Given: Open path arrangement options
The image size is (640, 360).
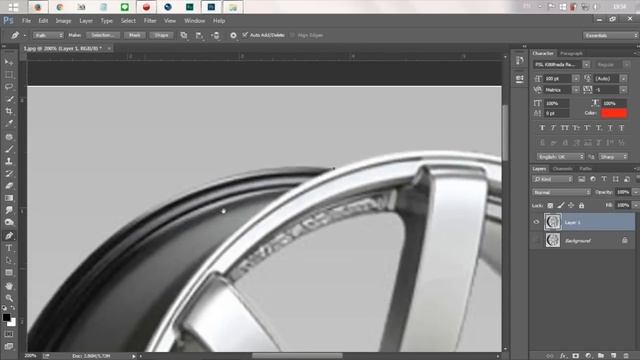Looking at the screenshot, I should pos(216,36).
